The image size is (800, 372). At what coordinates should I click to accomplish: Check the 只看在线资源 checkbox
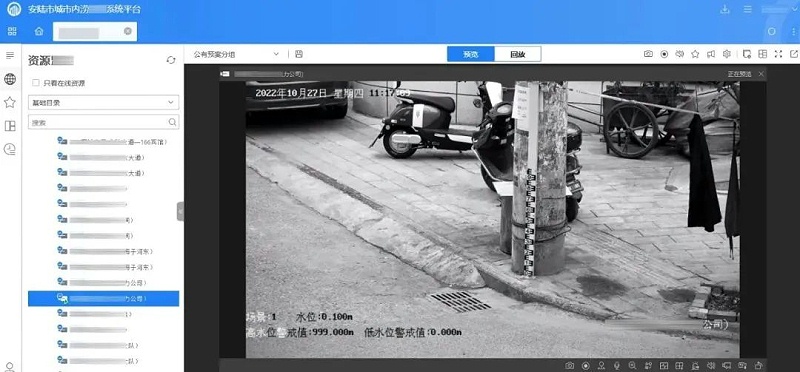(36, 83)
